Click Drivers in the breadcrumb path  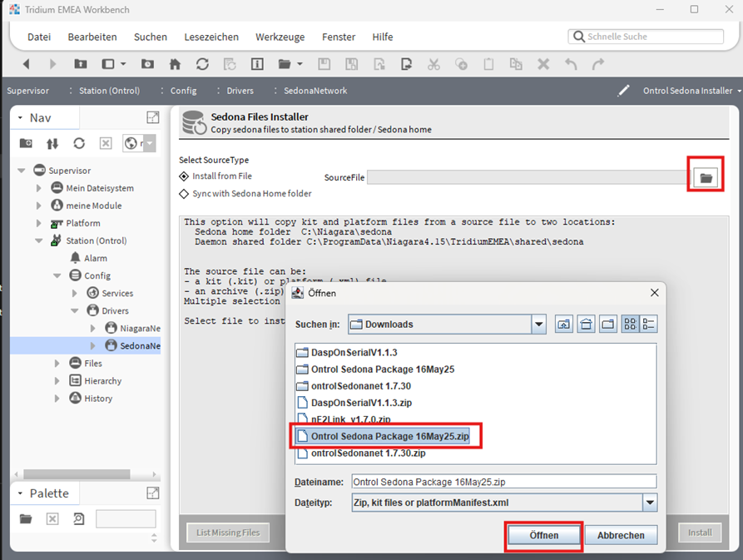240,91
